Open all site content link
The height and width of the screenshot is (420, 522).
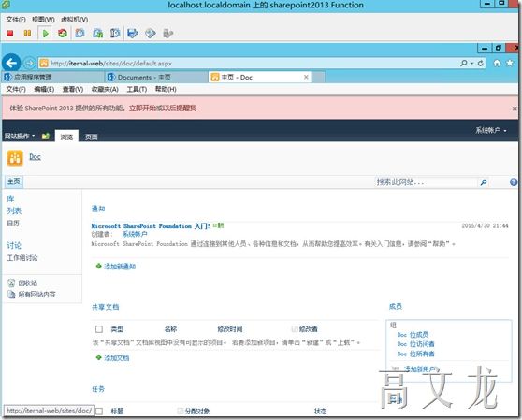click(x=37, y=295)
